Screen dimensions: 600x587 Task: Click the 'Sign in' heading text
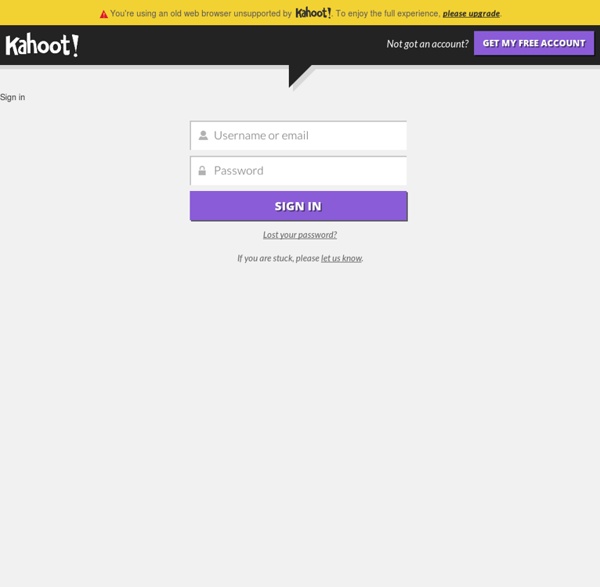(13, 97)
